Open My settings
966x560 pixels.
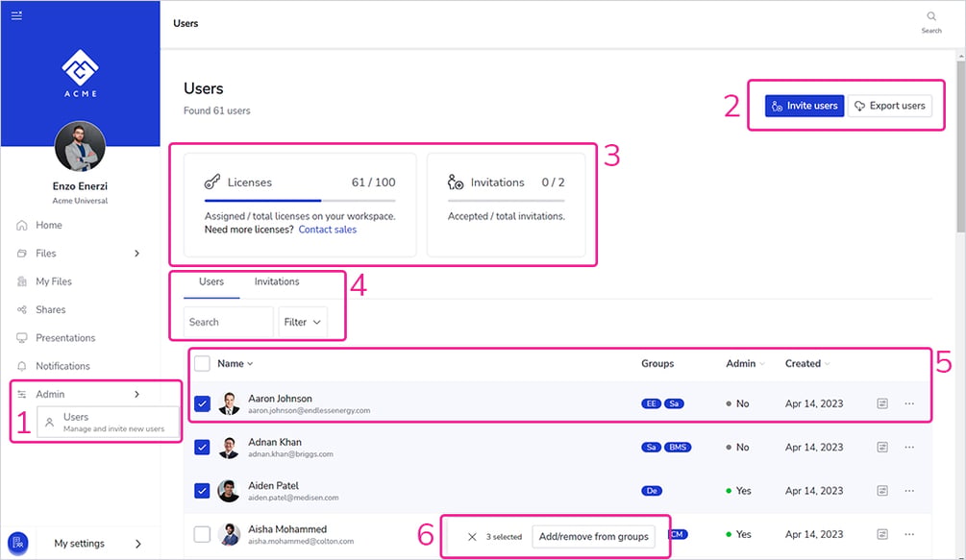tap(80, 544)
